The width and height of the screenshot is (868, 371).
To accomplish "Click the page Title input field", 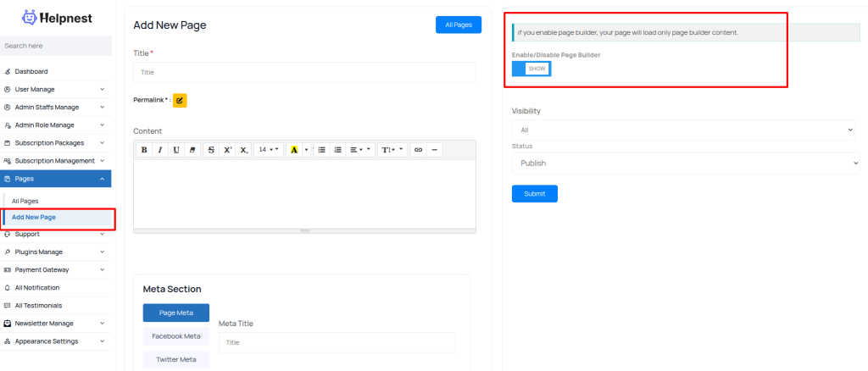I will 304,72.
